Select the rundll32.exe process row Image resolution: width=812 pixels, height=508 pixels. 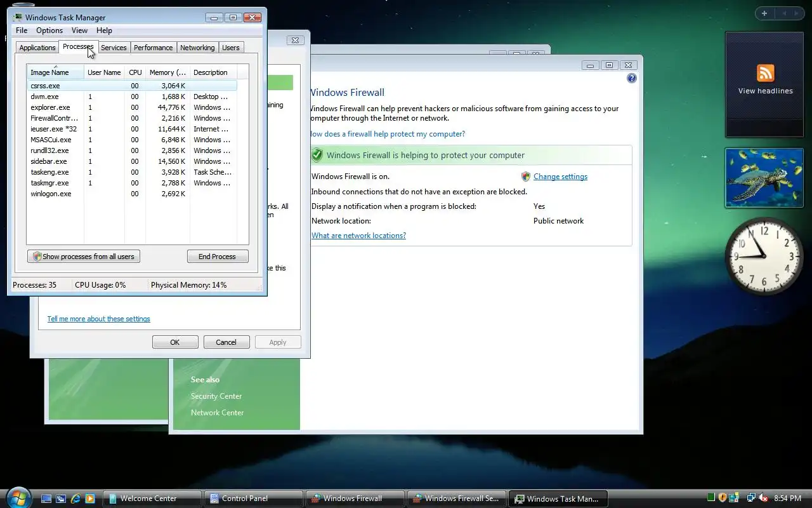click(132, 150)
